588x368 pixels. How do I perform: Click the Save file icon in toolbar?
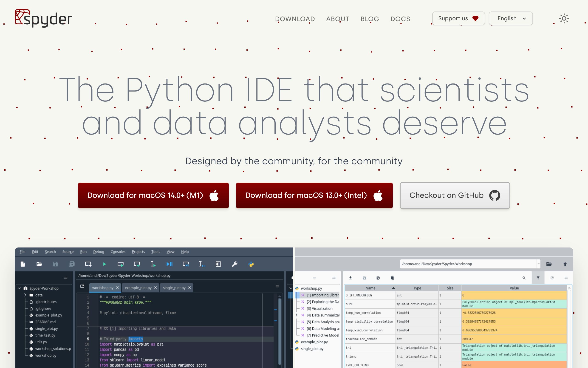(55, 264)
